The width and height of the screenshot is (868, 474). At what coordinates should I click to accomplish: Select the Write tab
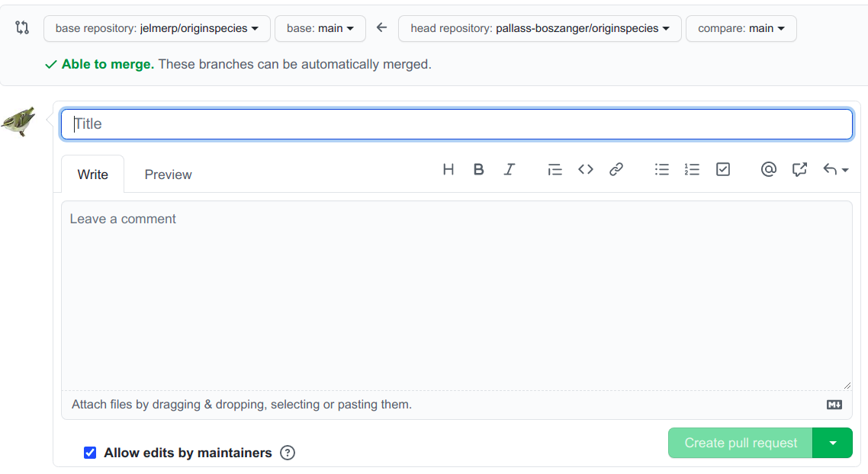pos(93,175)
